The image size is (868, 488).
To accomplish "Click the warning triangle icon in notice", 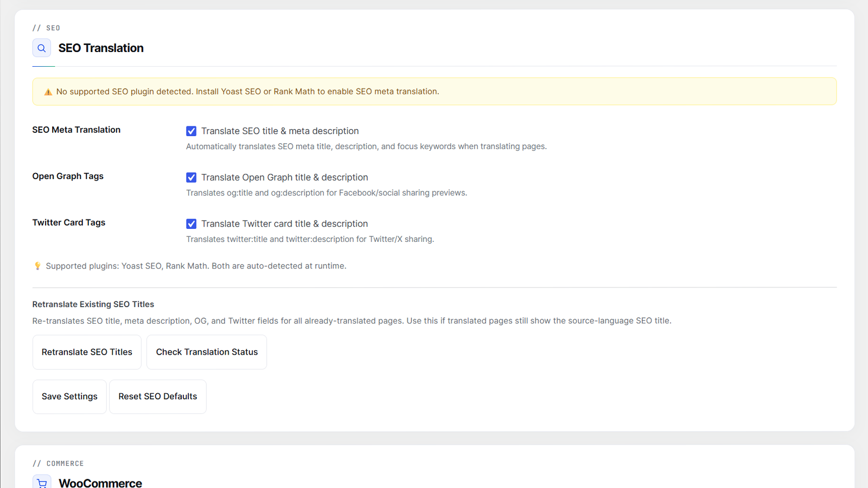I will click(48, 92).
